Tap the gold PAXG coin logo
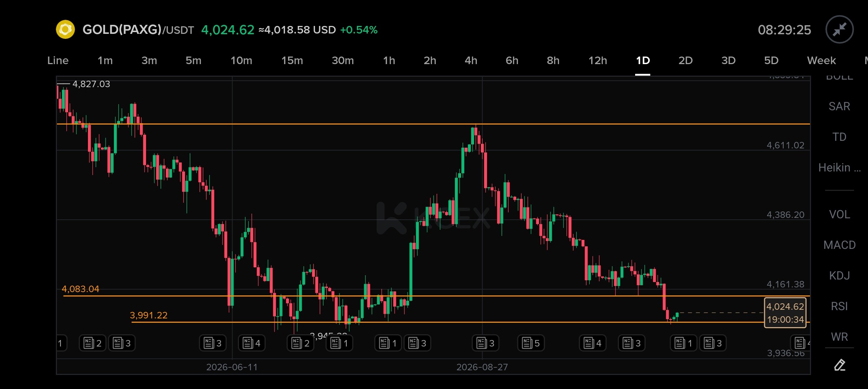The height and width of the screenshot is (389, 868). [x=65, y=30]
